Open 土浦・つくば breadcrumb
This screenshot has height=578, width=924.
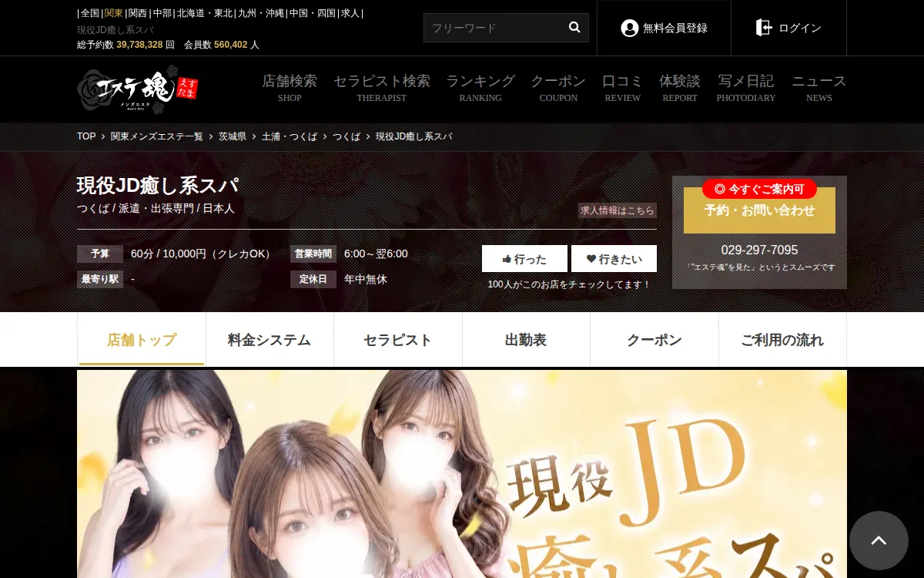click(x=290, y=136)
